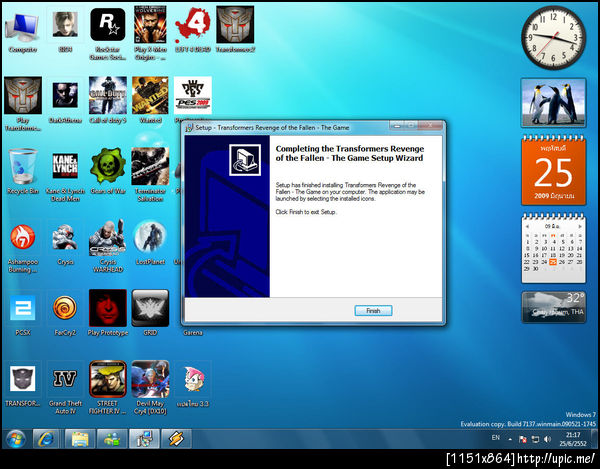Select the GRID racing game icon
Viewport: 600px width, 469px height.
(x=150, y=313)
